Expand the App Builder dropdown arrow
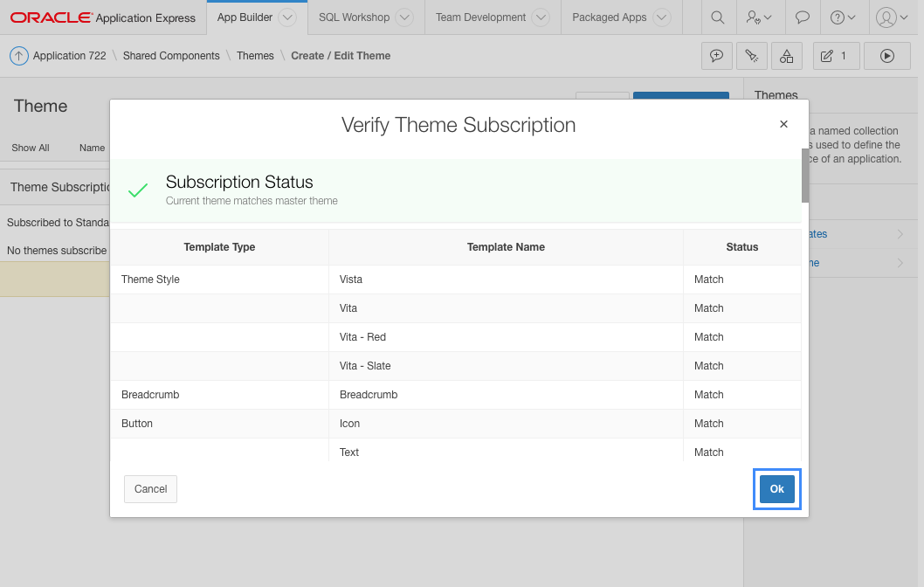Viewport: 924px width, 587px height. click(x=287, y=17)
